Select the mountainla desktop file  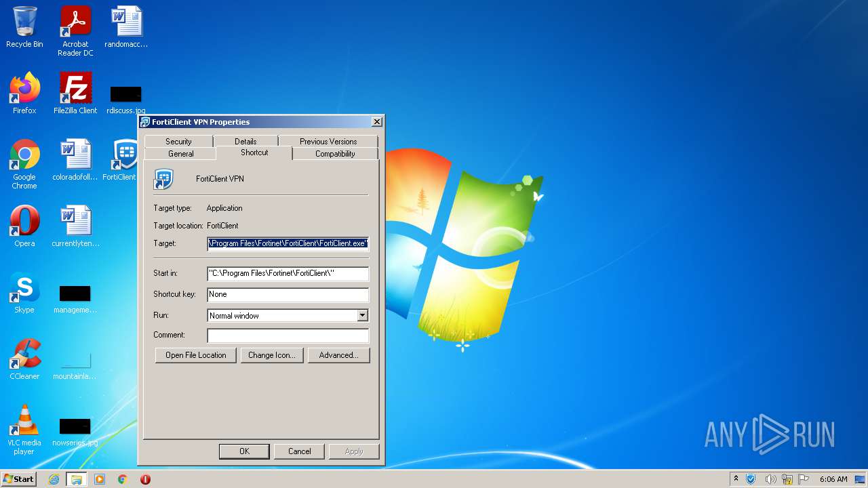(75, 365)
